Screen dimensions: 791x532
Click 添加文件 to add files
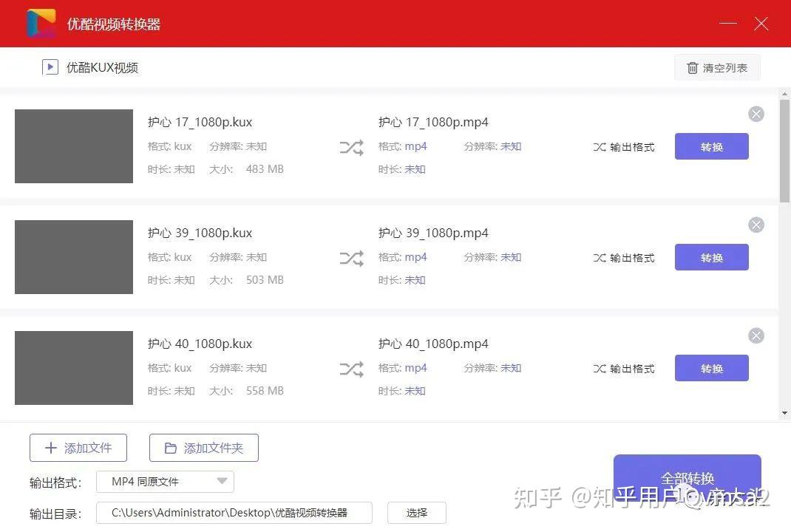[x=78, y=447]
